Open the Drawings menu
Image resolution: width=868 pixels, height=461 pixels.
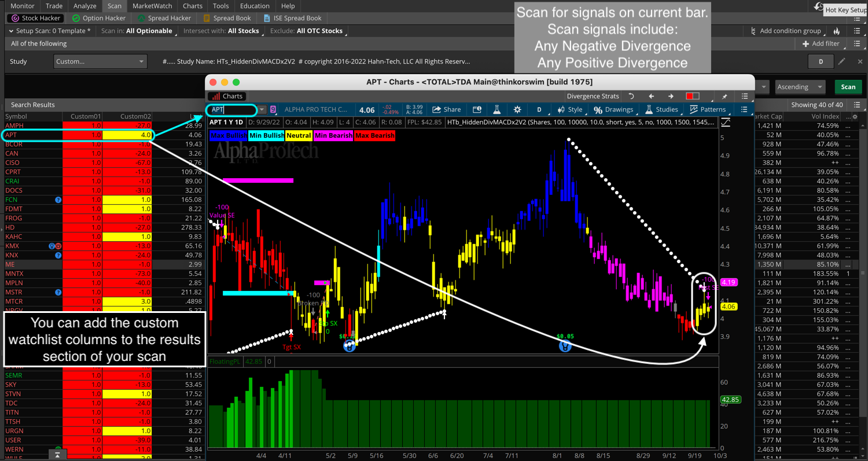click(x=613, y=109)
